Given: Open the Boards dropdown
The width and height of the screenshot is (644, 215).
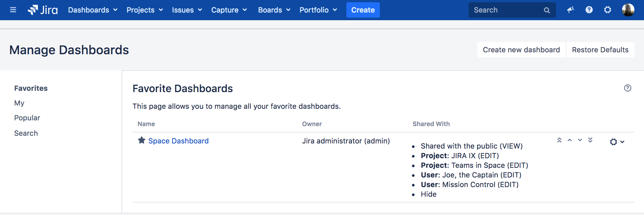Looking at the screenshot, I should click(274, 10).
